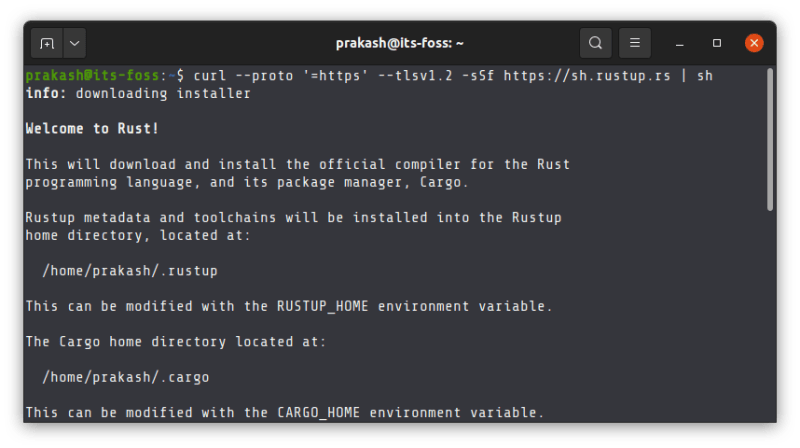The width and height of the screenshot is (800, 448).
Task: Click the bold info: label
Action: 46,93
